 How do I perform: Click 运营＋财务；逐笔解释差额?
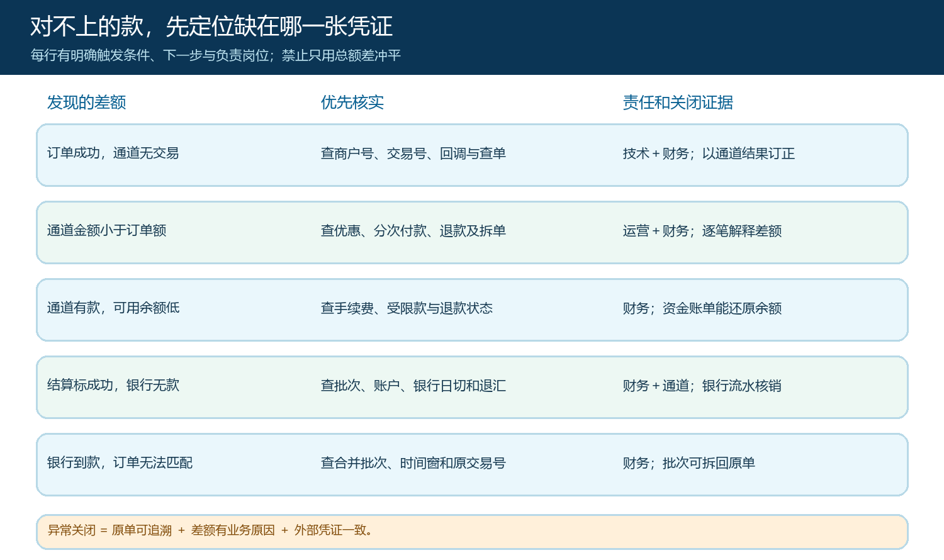pos(702,231)
